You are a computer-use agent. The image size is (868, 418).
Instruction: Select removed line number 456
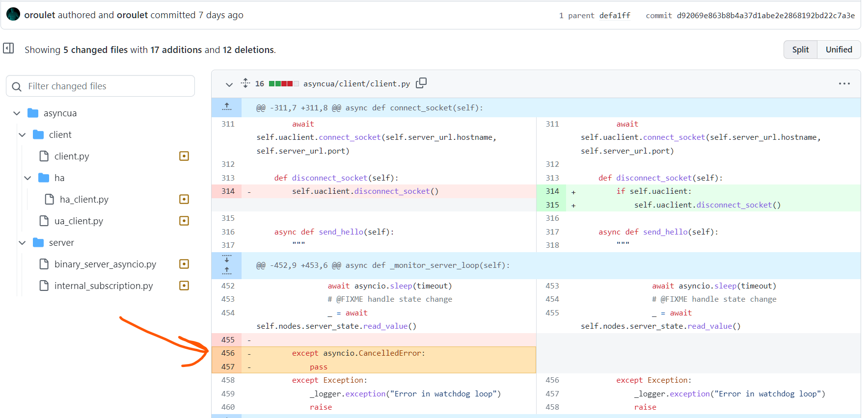click(228, 353)
